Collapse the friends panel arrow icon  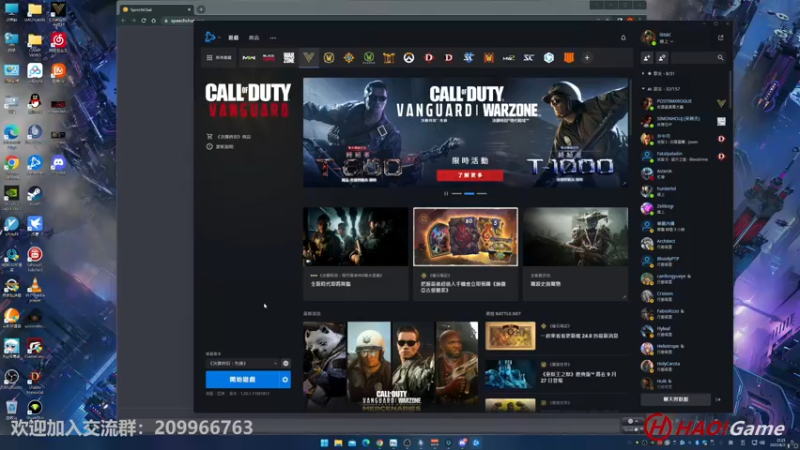click(x=718, y=399)
